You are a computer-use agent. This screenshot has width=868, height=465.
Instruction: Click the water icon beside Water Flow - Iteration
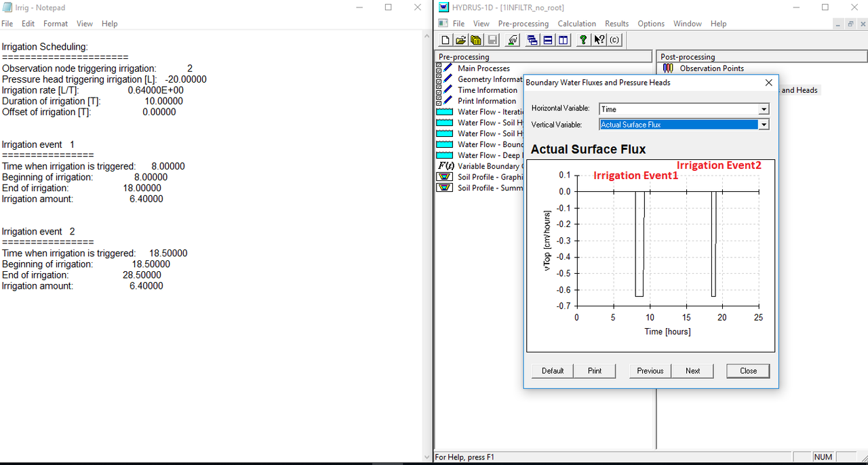click(444, 112)
